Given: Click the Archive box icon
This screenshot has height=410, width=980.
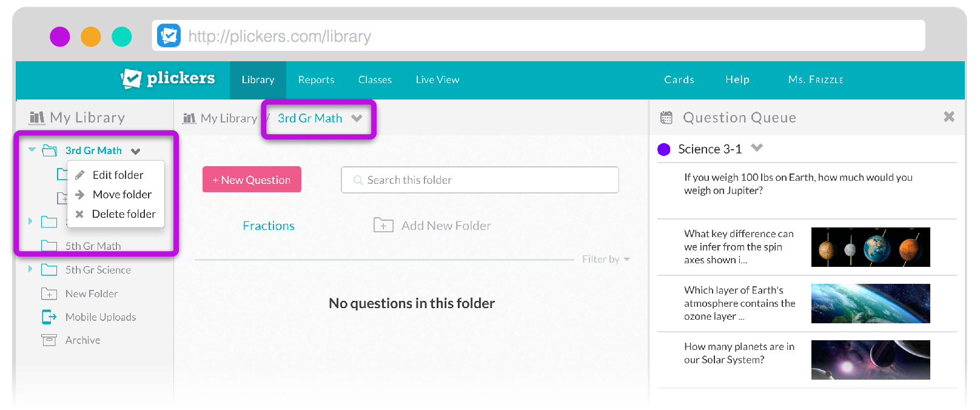Looking at the screenshot, I should (49, 340).
